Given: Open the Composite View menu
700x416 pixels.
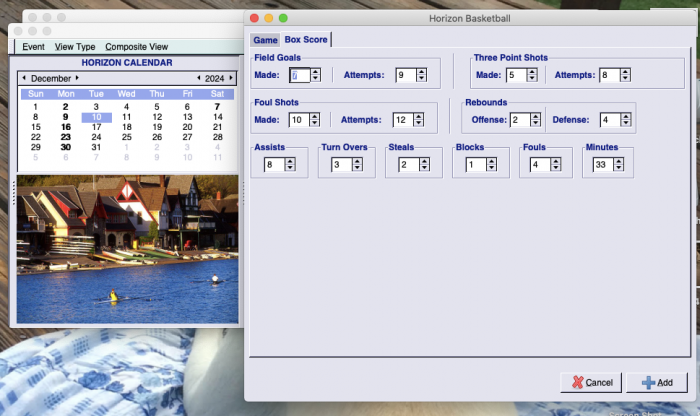Looking at the screenshot, I should [136, 47].
